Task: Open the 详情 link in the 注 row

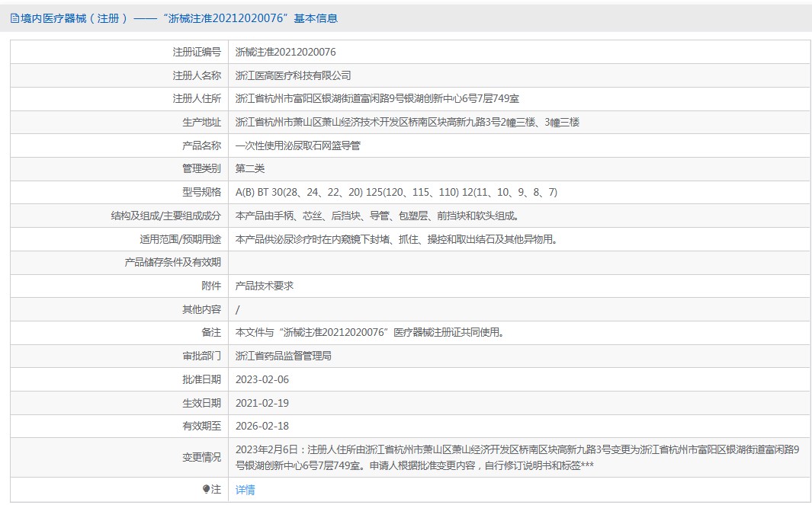Action: (x=245, y=490)
